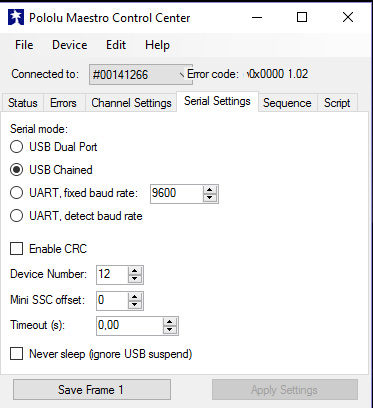Click the Apply Settings button
373x408 pixels.
click(x=285, y=389)
